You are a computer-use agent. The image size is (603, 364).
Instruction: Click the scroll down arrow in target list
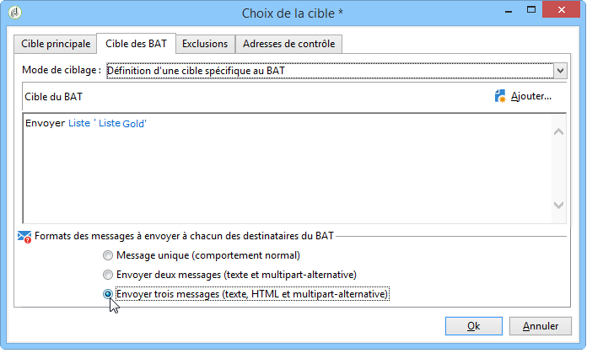coord(559,205)
